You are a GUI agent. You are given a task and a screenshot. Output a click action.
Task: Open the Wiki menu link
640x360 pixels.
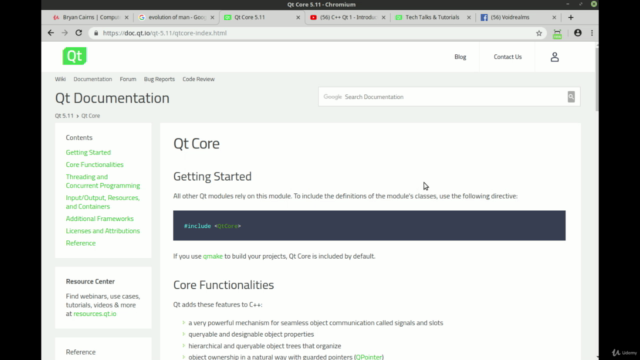pos(60,79)
